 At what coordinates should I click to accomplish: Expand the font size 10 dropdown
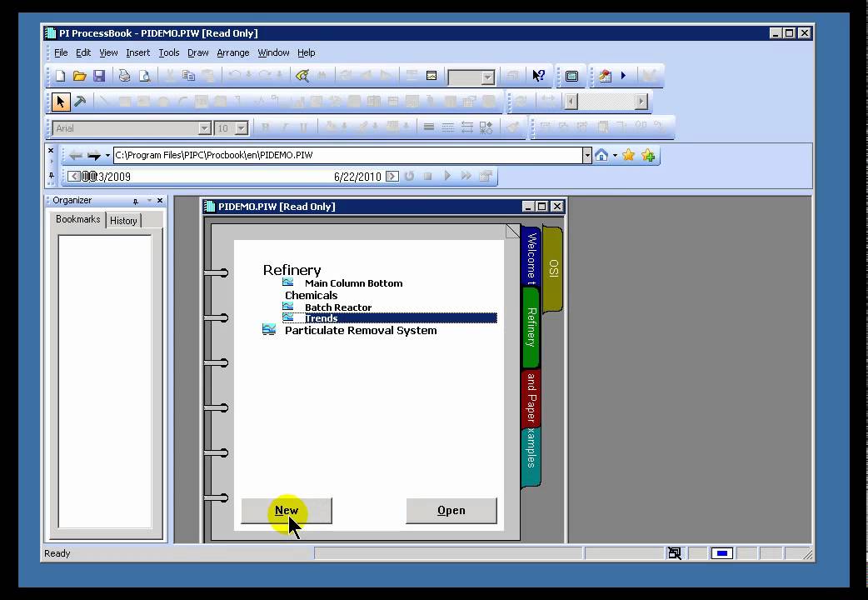coord(241,128)
